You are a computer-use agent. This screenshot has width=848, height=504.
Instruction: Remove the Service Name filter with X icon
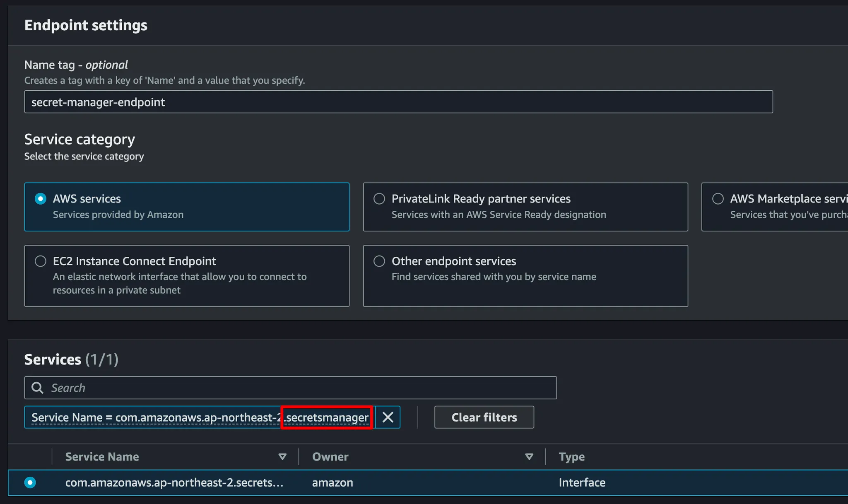pyautogui.click(x=388, y=417)
